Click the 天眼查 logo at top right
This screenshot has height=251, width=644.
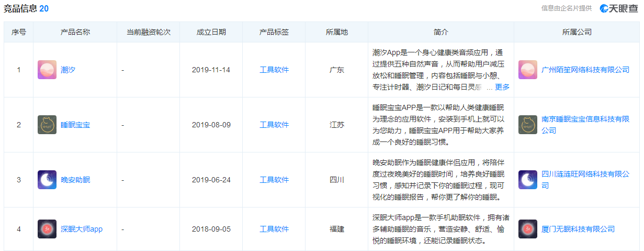(619, 8)
